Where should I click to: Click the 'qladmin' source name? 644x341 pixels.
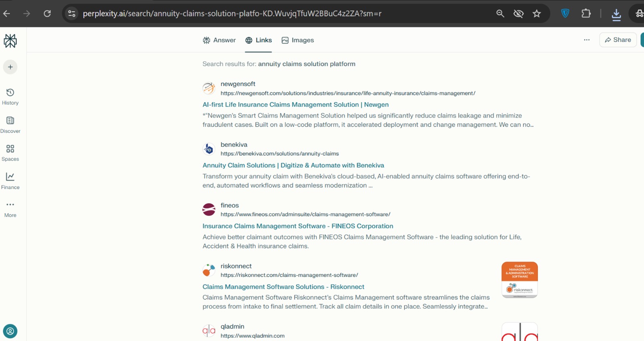[x=232, y=327]
